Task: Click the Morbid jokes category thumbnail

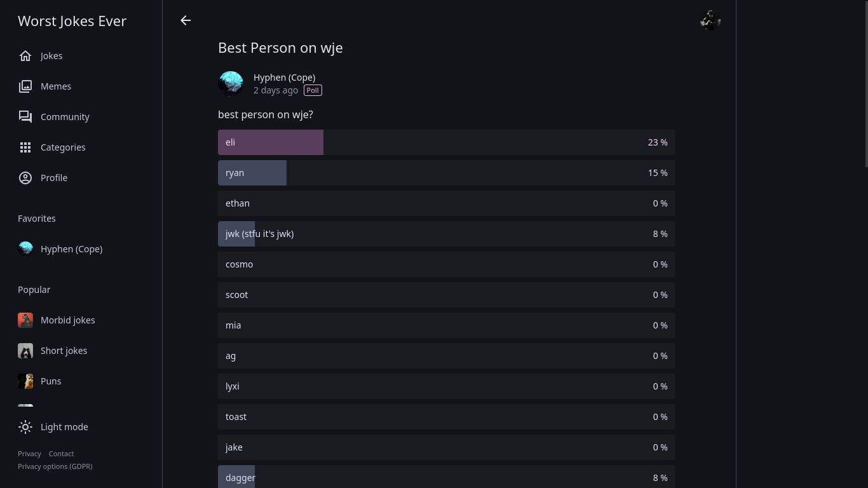Action: click(25, 320)
